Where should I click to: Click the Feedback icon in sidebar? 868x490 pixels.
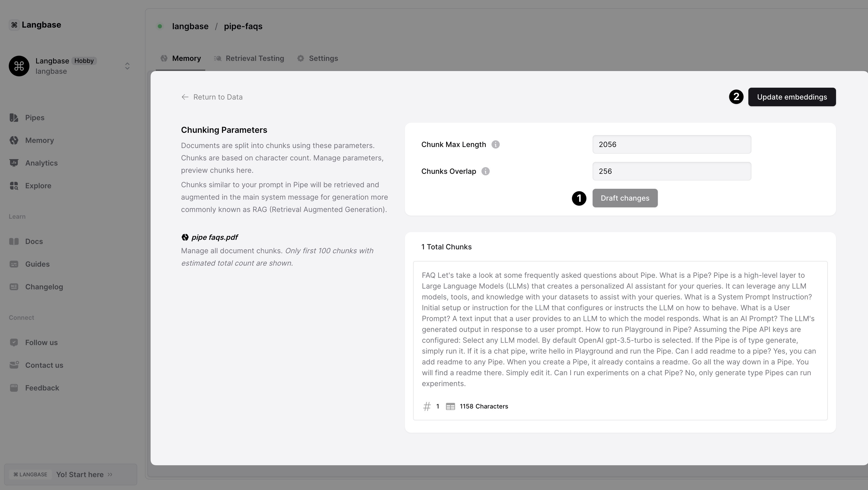click(14, 388)
